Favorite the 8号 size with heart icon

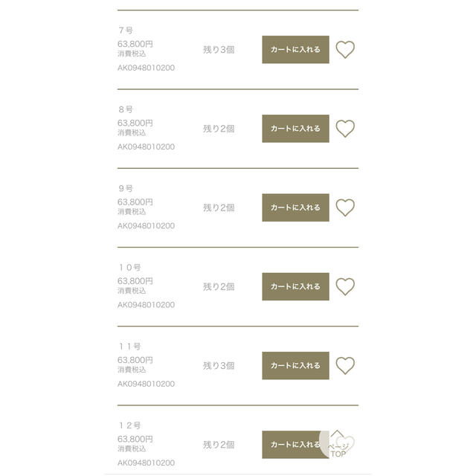coord(345,129)
